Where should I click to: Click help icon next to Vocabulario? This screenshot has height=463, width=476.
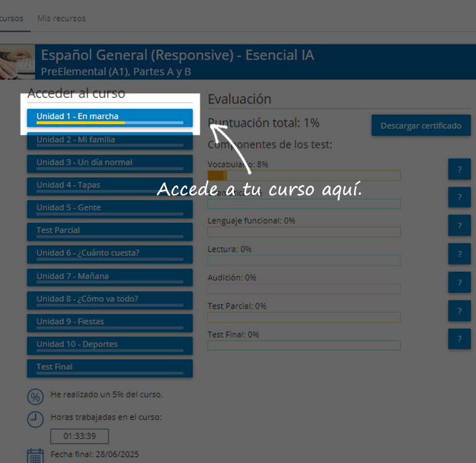point(459,169)
